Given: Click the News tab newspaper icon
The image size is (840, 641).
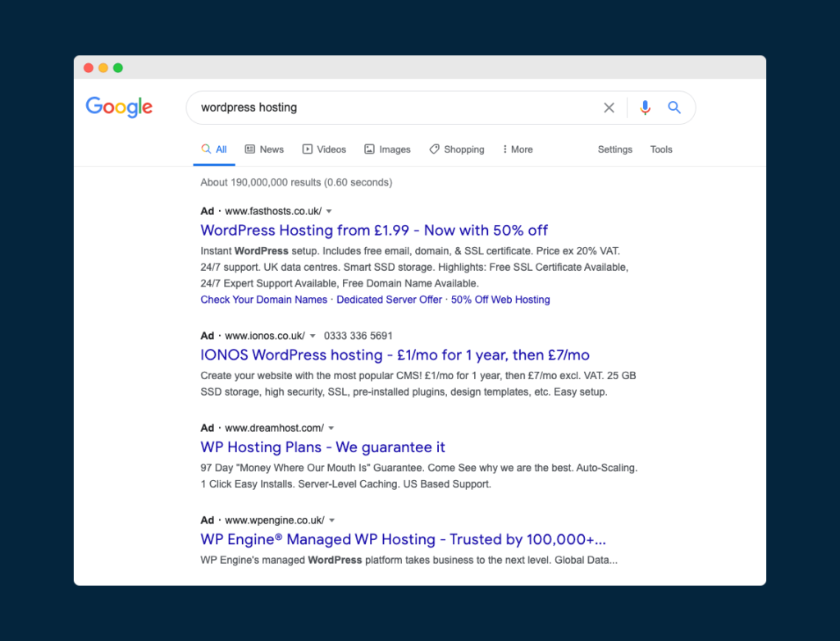Looking at the screenshot, I should [x=249, y=149].
